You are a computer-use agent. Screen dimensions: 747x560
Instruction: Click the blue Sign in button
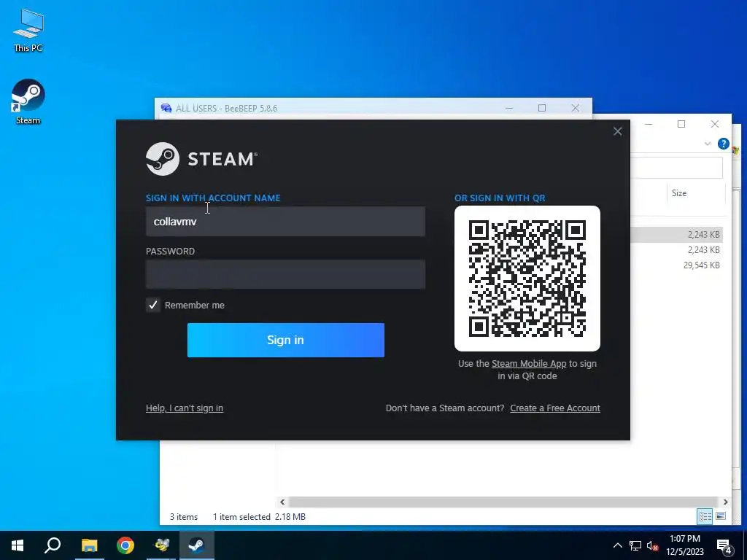coord(286,340)
